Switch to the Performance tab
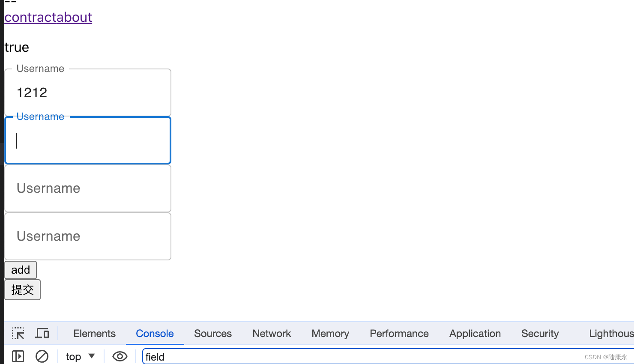This screenshot has width=634, height=364. [399, 333]
